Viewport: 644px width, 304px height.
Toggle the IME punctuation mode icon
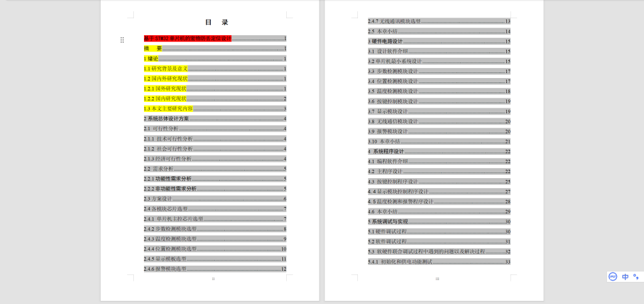click(636, 276)
